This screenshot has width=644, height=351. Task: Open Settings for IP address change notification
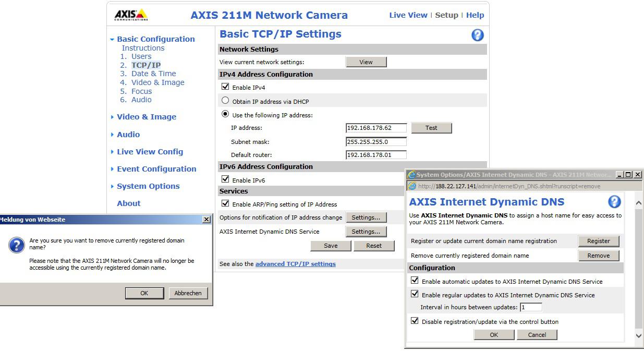click(366, 217)
